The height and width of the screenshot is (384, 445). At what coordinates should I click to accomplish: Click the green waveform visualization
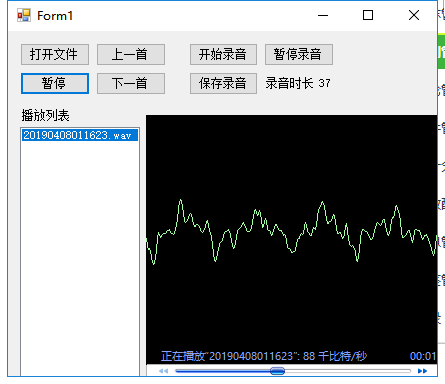tap(291, 231)
